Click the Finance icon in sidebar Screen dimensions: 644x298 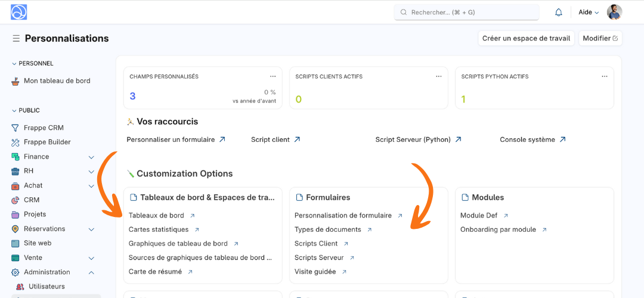pyautogui.click(x=15, y=157)
